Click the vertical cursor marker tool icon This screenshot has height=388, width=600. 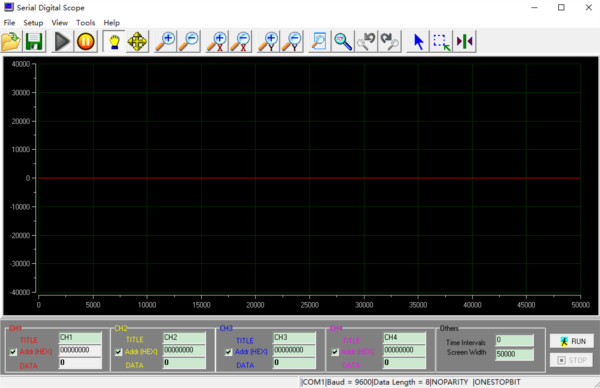click(x=465, y=41)
